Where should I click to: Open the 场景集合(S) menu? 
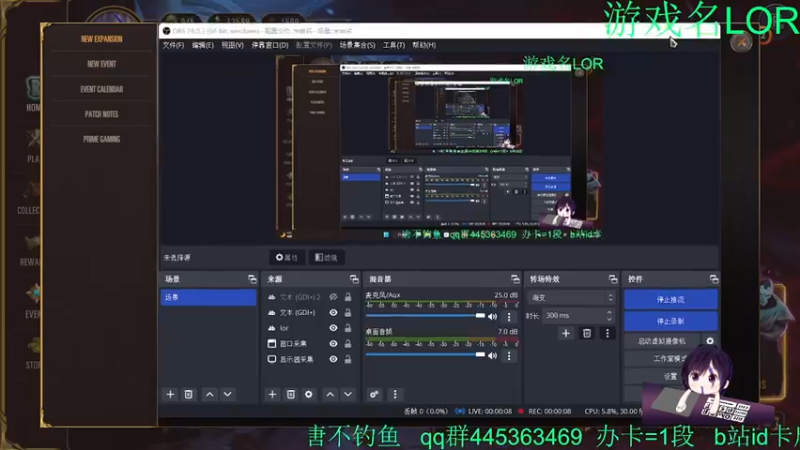pos(357,45)
